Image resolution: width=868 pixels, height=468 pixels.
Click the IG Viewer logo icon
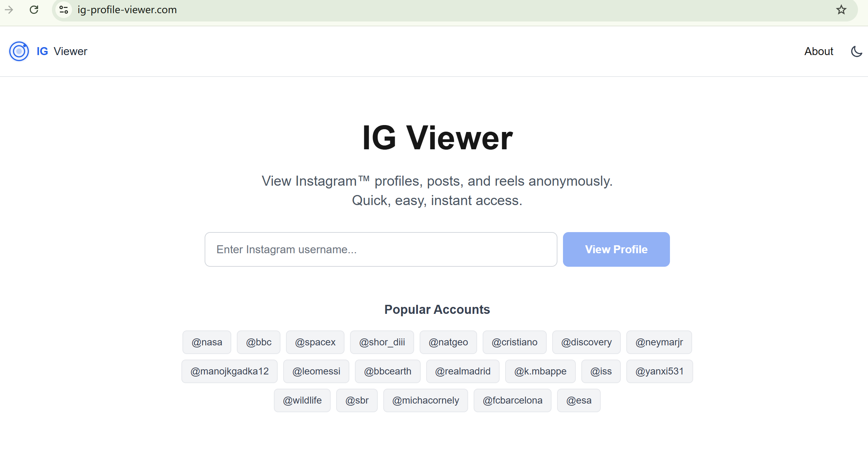[18, 51]
